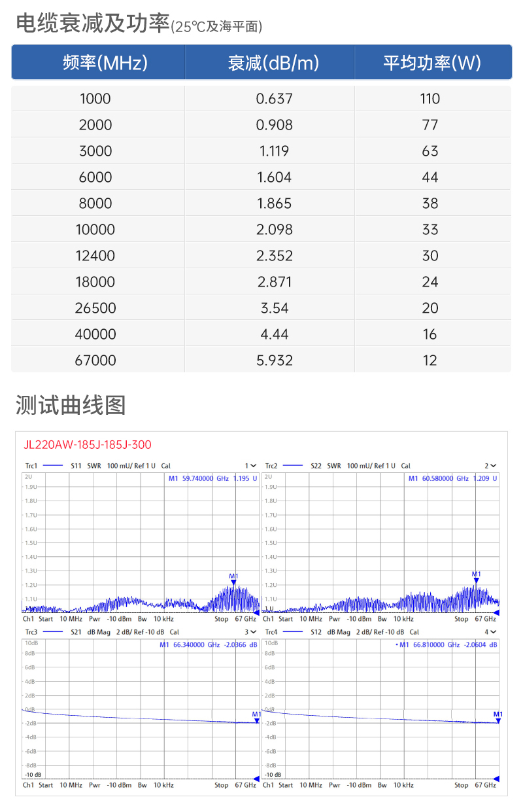Viewport: 523px width, 812px height.
Task: Click the Trc3 S21 dB Mag trace label
Action: tap(102, 632)
